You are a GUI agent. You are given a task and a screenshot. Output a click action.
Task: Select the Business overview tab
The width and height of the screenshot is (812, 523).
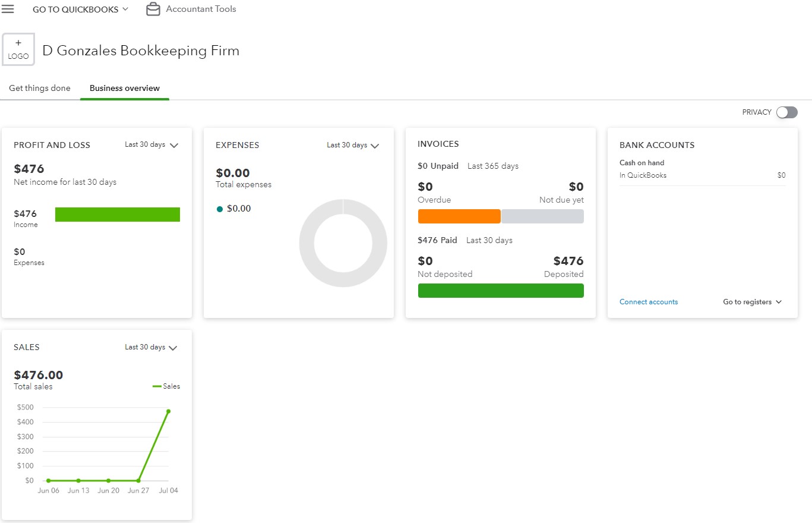point(125,88)
